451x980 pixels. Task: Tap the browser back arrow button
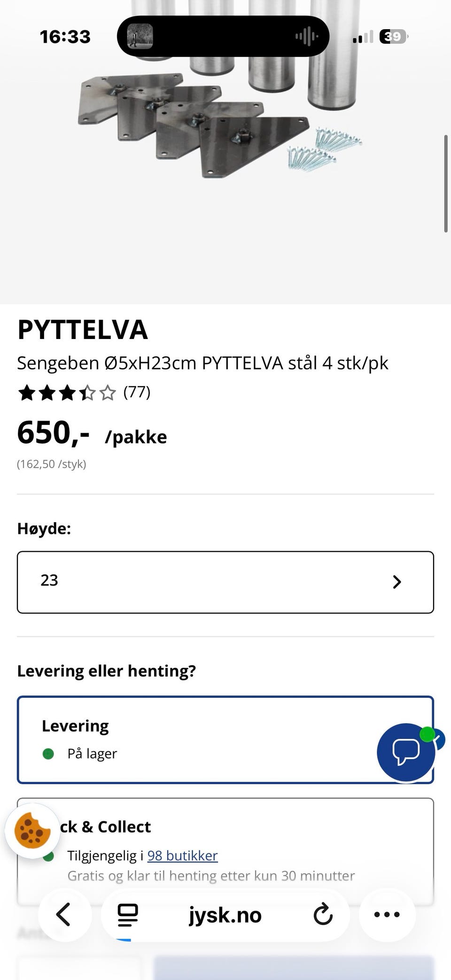[x=64, y=914]
